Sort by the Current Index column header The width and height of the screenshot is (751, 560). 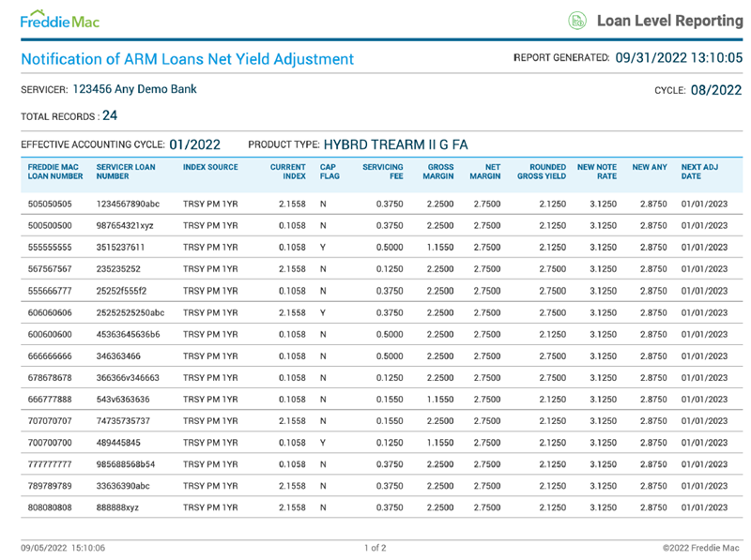288,172
